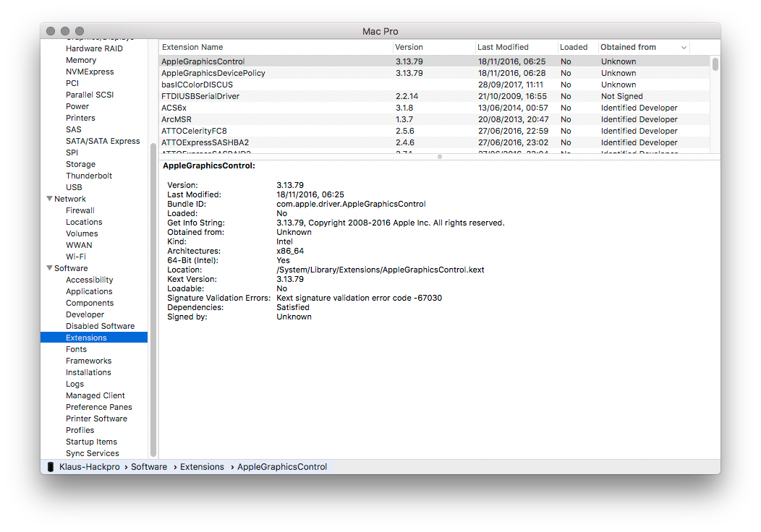Collapse the Software section triangle
Image resolution: width=761 pixels, height=532 pixels.
[x=49, y=268]
